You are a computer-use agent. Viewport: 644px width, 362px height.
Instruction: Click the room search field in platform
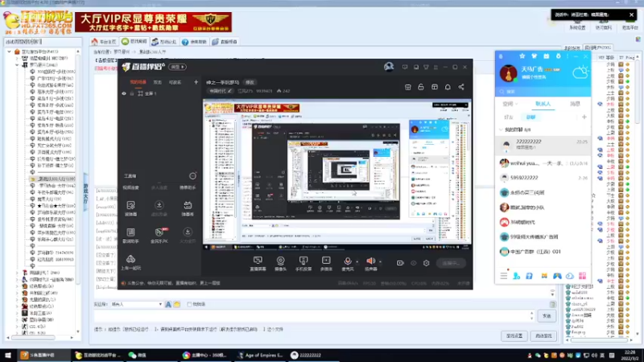43,42
